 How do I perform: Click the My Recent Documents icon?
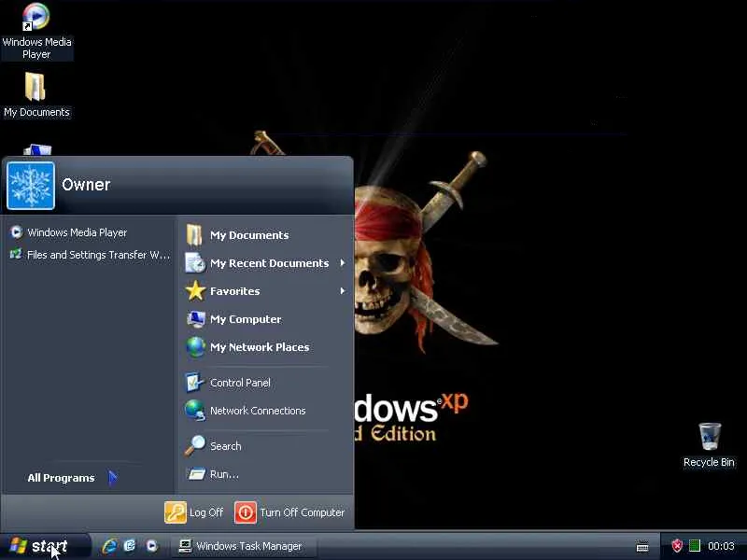tap(195, 263)
